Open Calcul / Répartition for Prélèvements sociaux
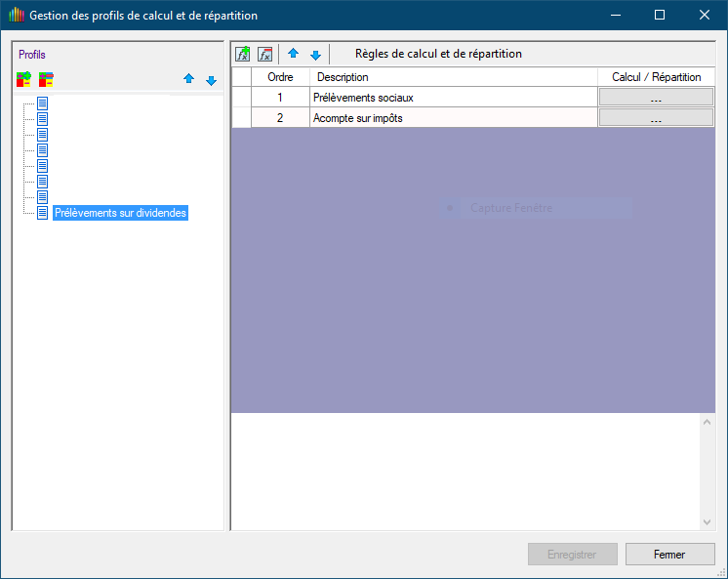 (x=656, y=98)
